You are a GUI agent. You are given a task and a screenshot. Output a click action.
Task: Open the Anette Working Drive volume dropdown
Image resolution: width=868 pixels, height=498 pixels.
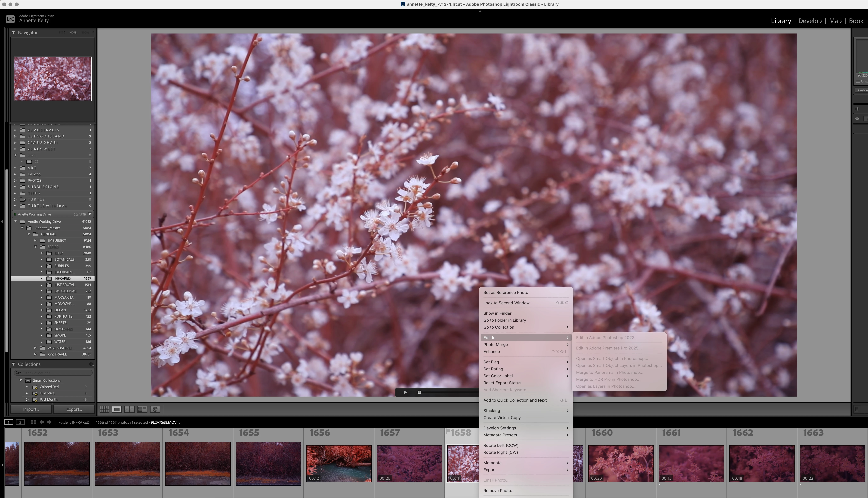(x=90, y=214)
